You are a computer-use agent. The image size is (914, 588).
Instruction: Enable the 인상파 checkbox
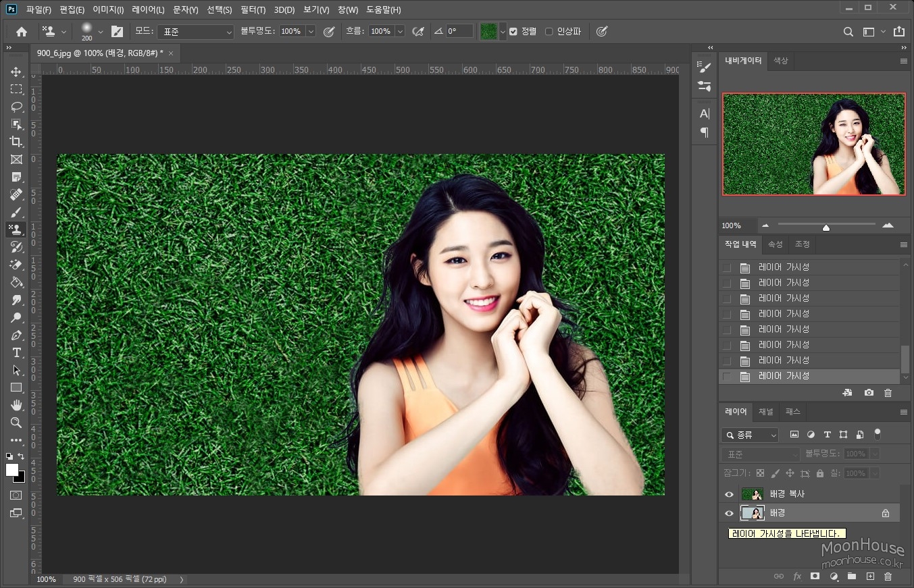549,32
